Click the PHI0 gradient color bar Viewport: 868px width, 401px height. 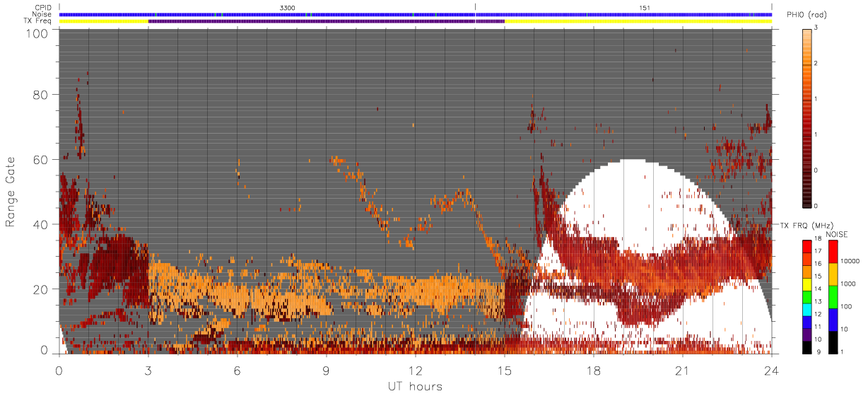click(x=807, y=117)
